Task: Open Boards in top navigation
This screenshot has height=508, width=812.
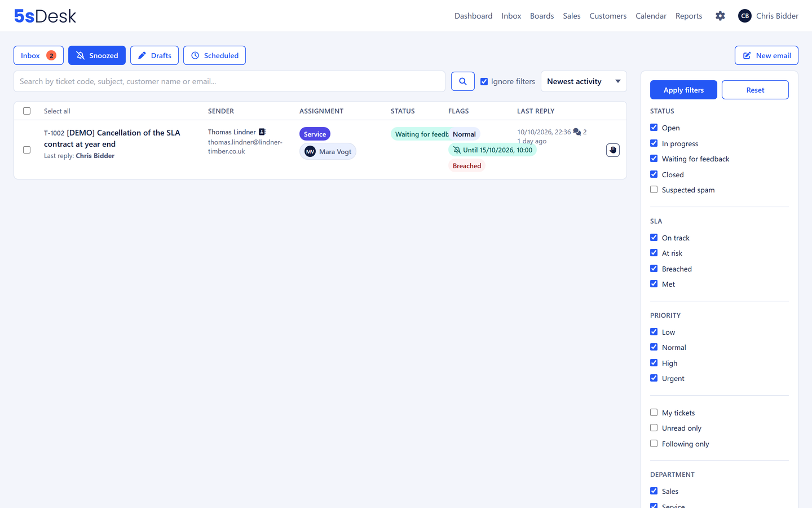Action: click(542, 16)
